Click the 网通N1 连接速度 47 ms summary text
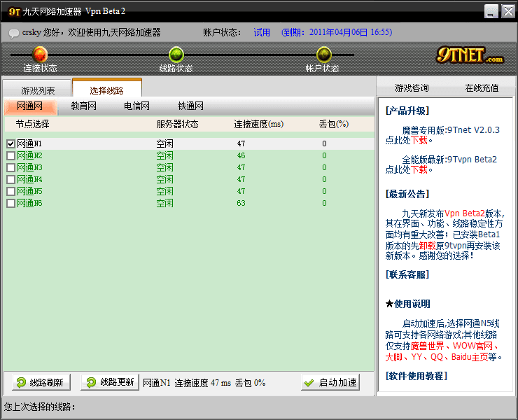 [204, 383]
